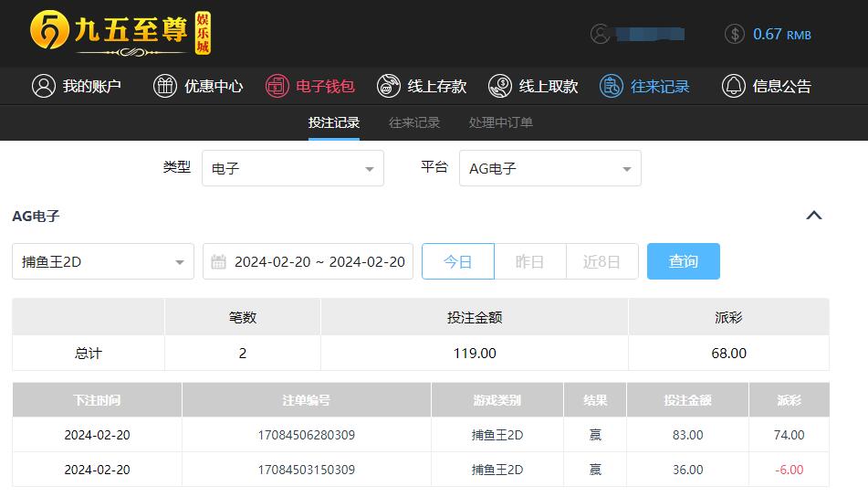Screen dimensions: 868x497
Task: Click the dollar balance icon
Action: tap(735, 34)
